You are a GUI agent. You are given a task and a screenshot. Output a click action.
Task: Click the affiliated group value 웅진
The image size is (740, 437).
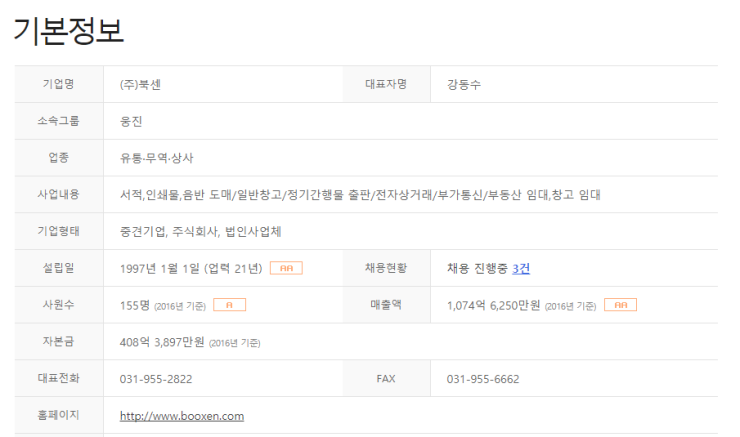pos(131,121)
